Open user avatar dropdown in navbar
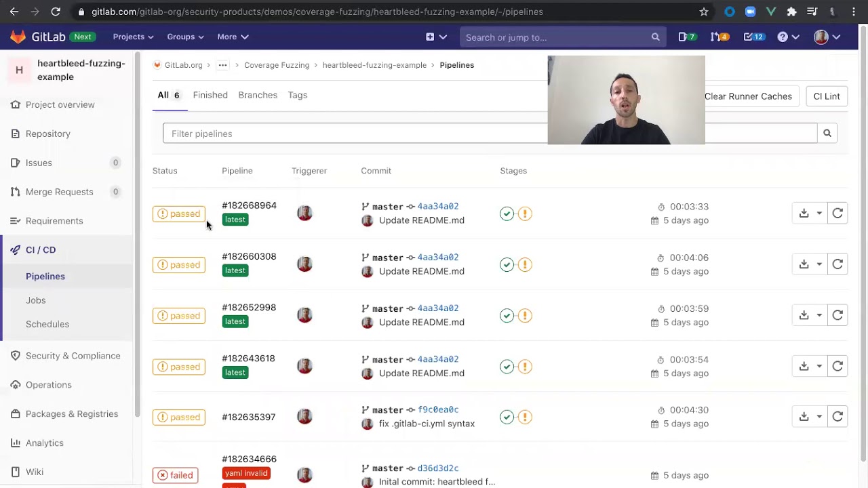 click(x=827, y=37)
